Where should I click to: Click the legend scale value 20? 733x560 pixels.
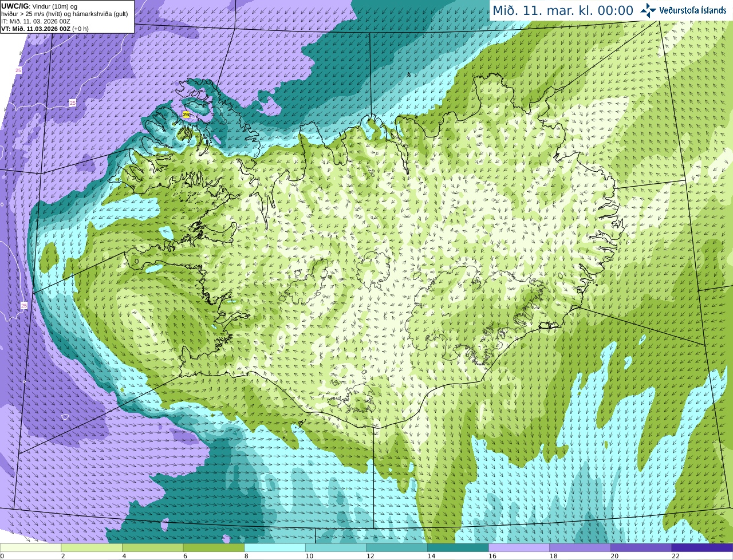tap(614, 556)
